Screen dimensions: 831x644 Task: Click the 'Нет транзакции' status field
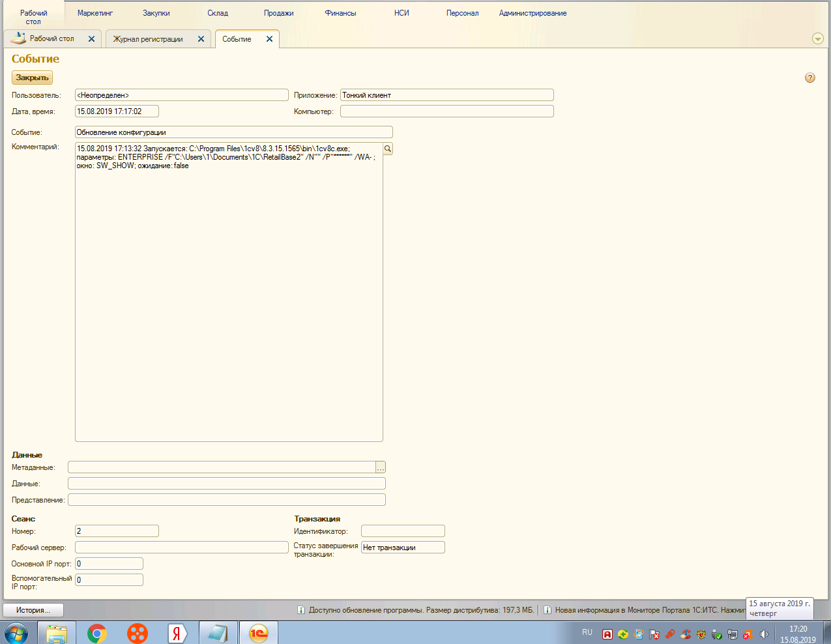403,548
